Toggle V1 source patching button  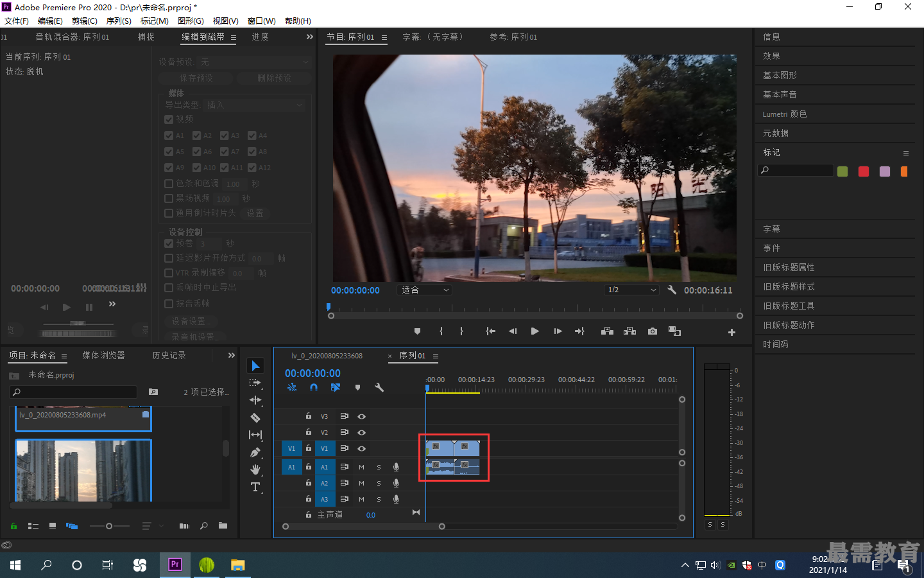coord(291,448)
